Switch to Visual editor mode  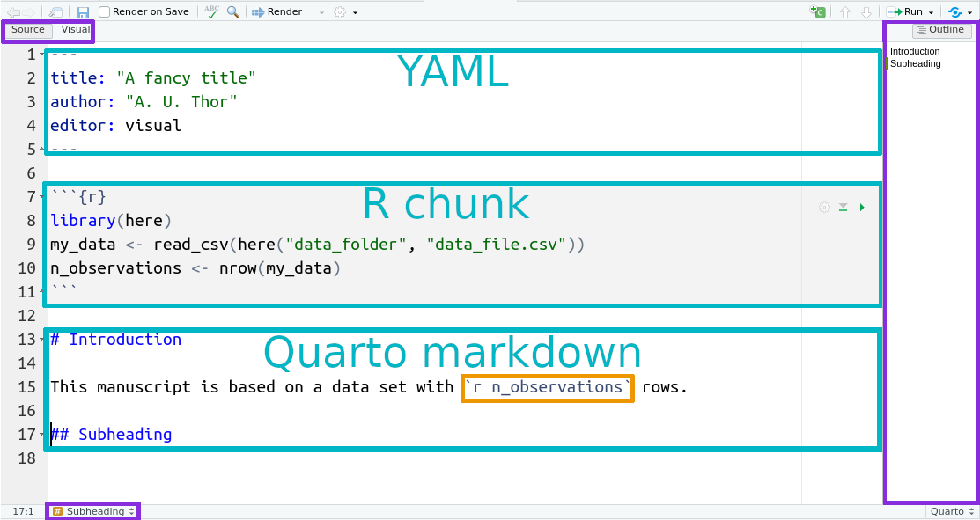tap(75, 29)
